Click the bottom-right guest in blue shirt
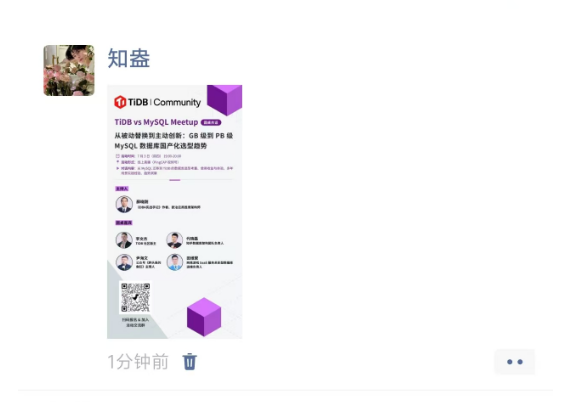The image size is (573, 402). pos(175,262)
